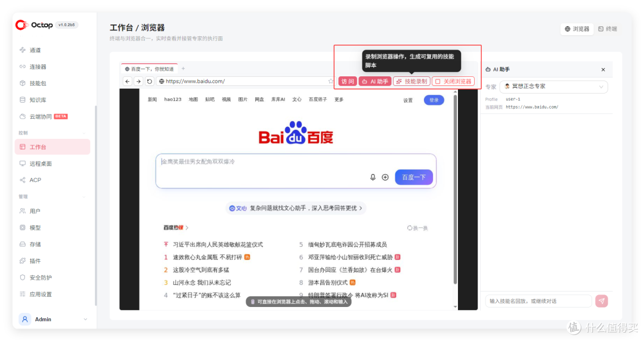Open 地图 link on Baidu
Viewport: 644px width, 341px height.
point(193,100)
